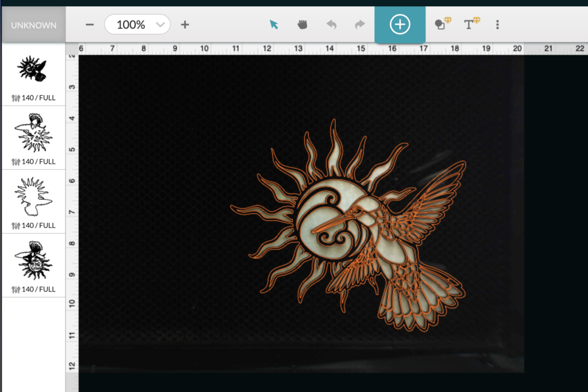This screenshot has width=588, height=392.
Task: Click the zoom in plus button
Action: pyautogui.click(x=185, y=25)
